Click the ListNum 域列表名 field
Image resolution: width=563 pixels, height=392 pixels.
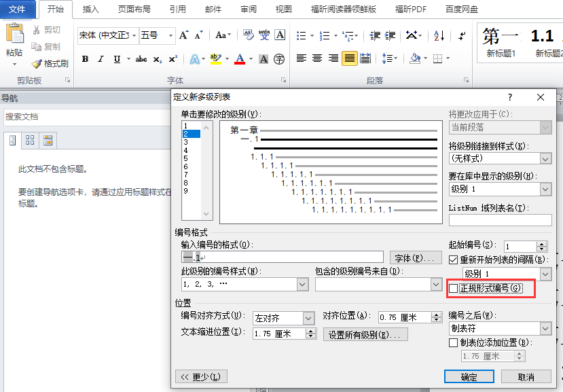coord(500,220)
